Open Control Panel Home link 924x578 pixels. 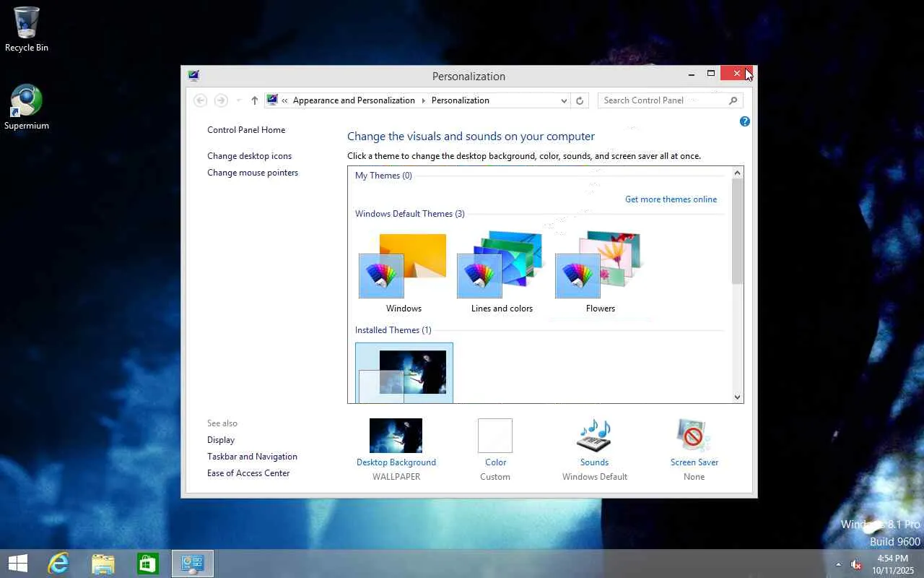(x=246, y=130)
